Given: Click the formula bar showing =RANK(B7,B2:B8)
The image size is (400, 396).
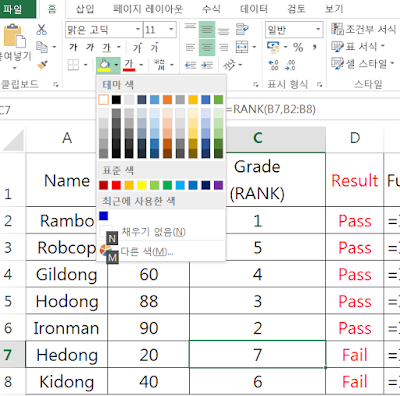Looking at the screenshot, I should point(312,109).
